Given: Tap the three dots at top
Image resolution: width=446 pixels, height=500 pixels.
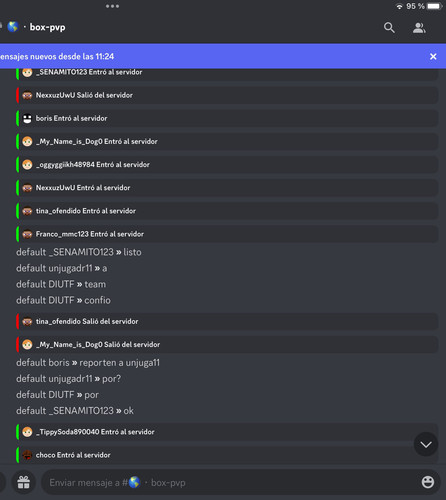Looking at the screenshot, I should pyautogui.click(x=112, y=6).
